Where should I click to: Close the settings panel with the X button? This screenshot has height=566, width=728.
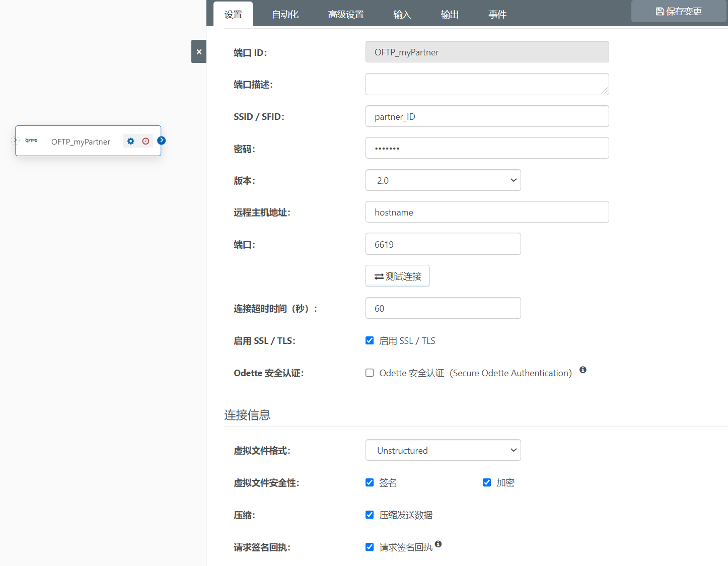pos(199,51)
